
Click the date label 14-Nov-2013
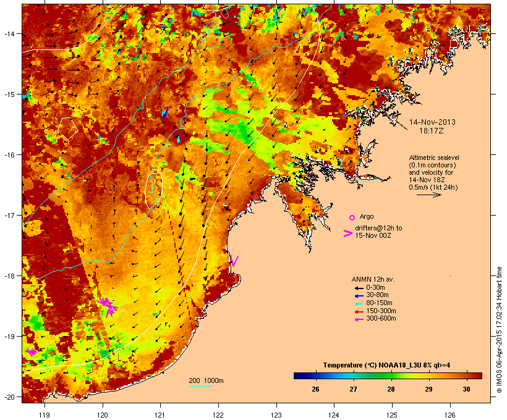click(432, 122)
